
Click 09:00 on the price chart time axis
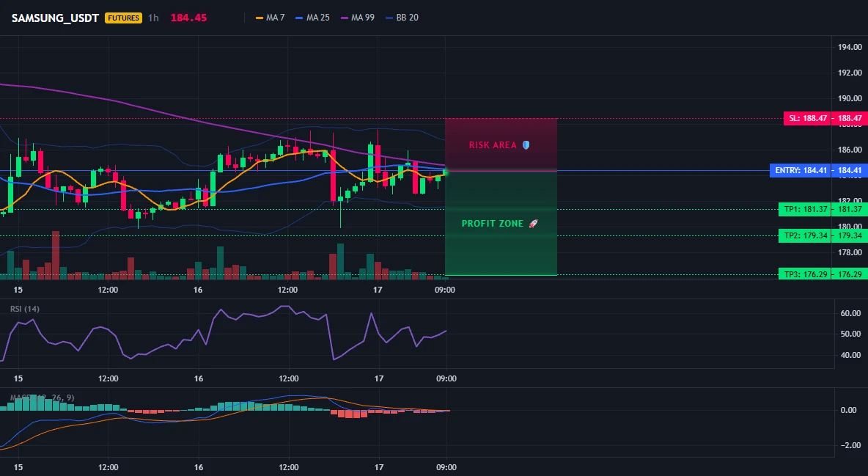(445, 290)
